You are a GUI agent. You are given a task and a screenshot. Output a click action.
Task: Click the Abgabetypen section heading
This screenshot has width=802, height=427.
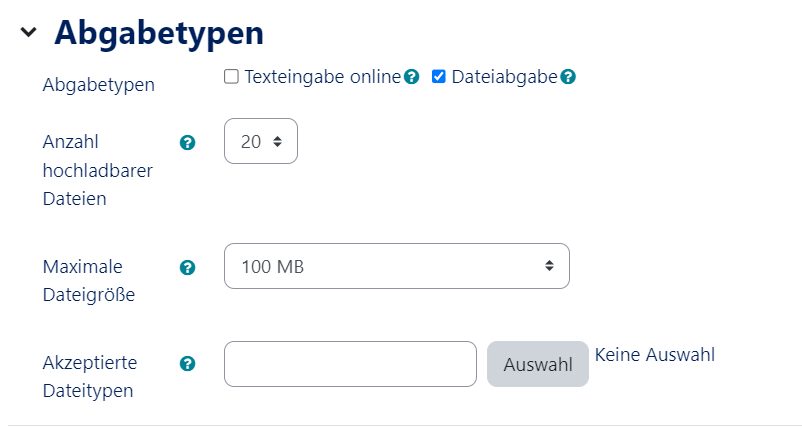[158, 33]
